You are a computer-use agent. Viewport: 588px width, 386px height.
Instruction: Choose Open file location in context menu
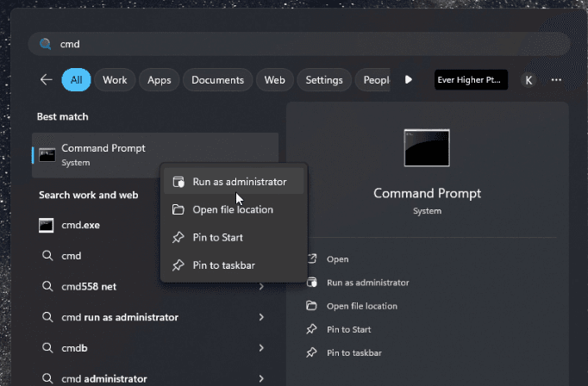(232, 209)
